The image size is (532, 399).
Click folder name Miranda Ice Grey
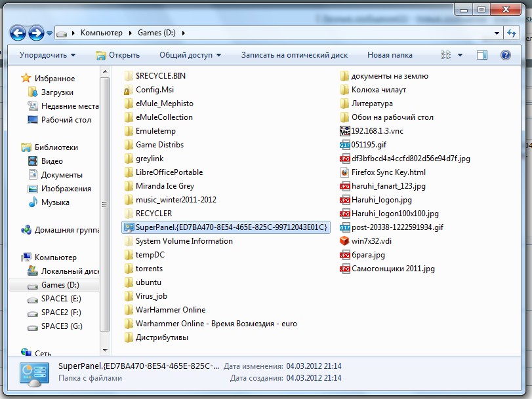point(165,186)
